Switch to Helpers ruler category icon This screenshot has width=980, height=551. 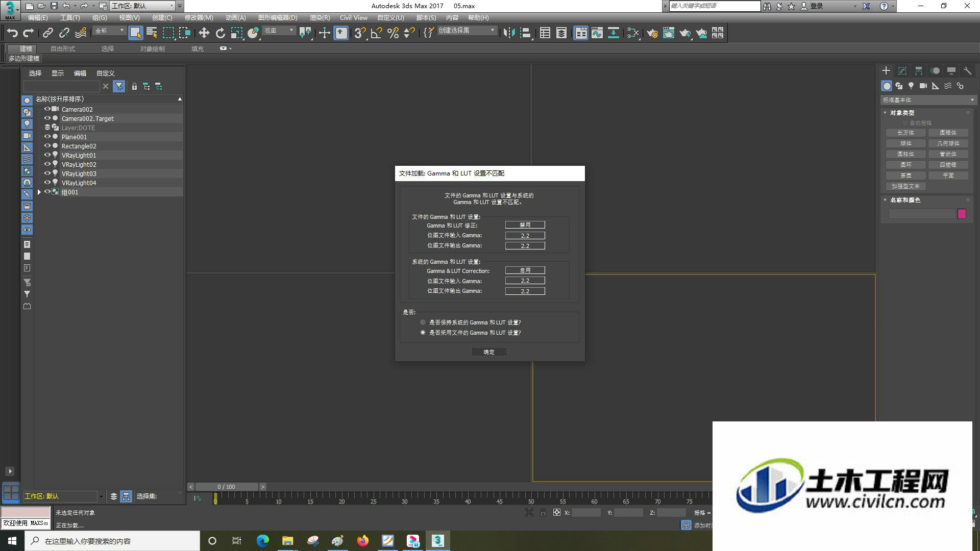pyautogui.click(x=936, y=86)
